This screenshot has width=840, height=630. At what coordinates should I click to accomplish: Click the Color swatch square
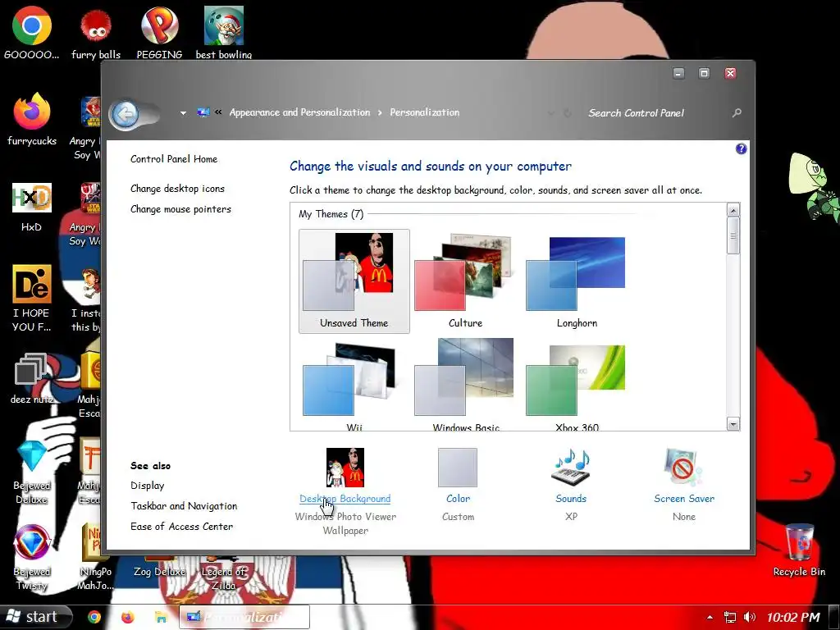point(458,467)
